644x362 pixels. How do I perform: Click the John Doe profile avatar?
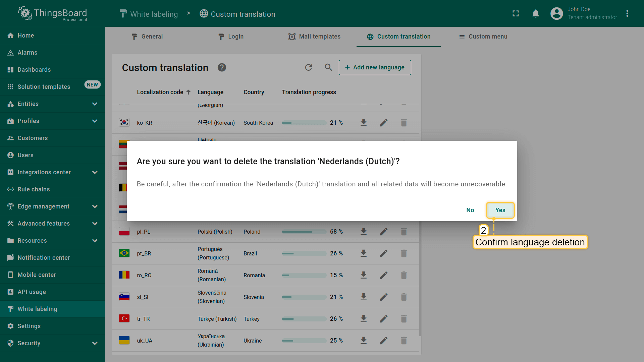[x=556, y=13]
